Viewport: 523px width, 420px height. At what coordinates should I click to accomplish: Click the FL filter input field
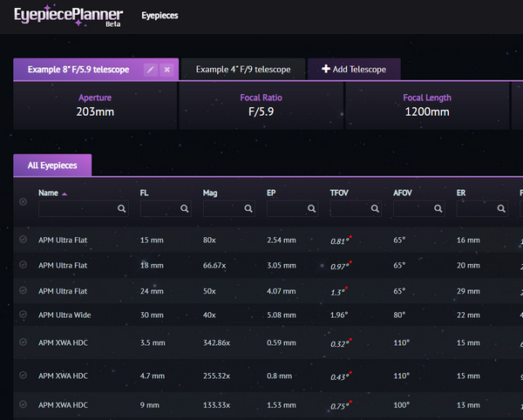166,208
